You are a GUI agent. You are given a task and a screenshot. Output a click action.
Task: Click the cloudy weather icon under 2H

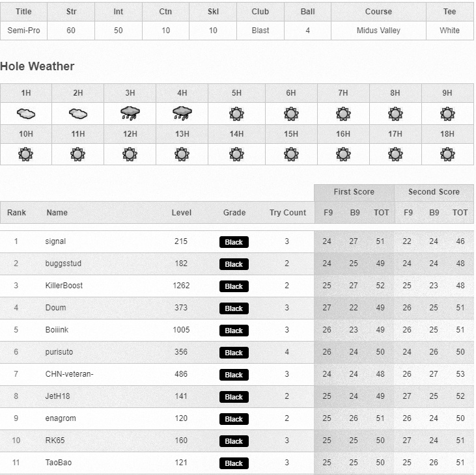pyautogui.click(x=78, y=114)
